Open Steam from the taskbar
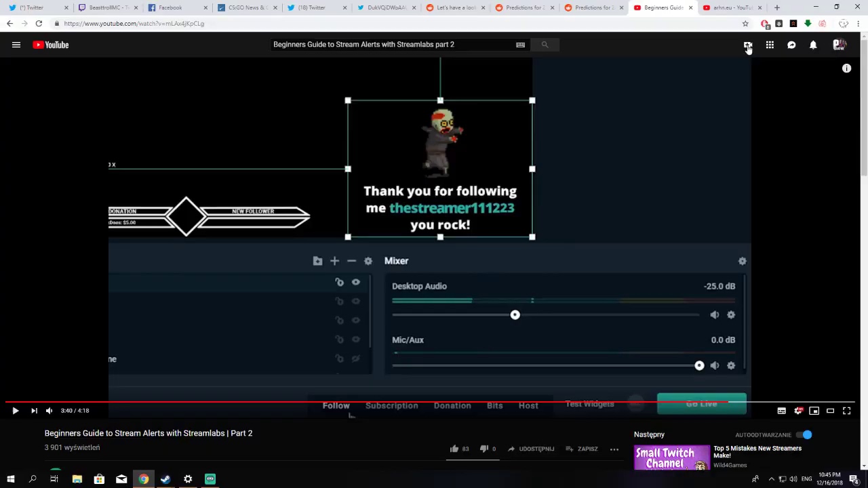This screenshot has width=868, height=488. (x=165, y=479)
